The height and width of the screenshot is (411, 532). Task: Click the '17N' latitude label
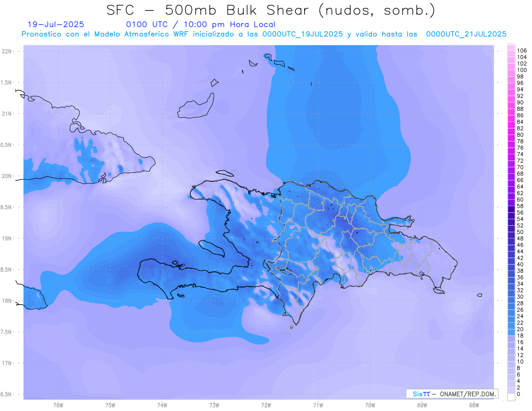tap(8, 363)
